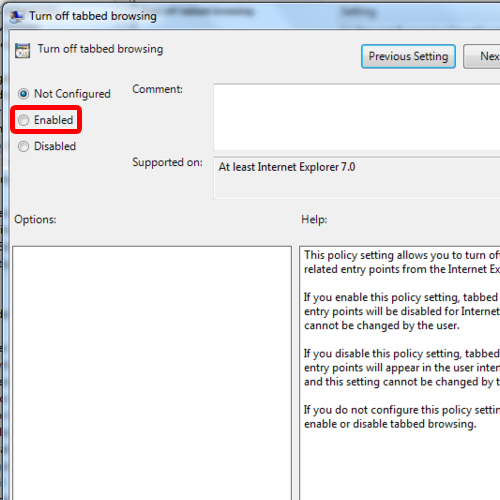This screenshot has height=500, width=500.
Task: Advance to the Next Setting
Action: 482,56
